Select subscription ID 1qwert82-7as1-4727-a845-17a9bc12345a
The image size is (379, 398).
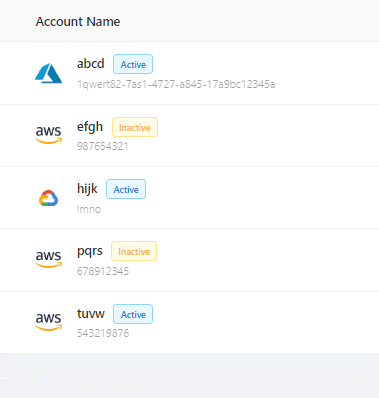[176, 84]
